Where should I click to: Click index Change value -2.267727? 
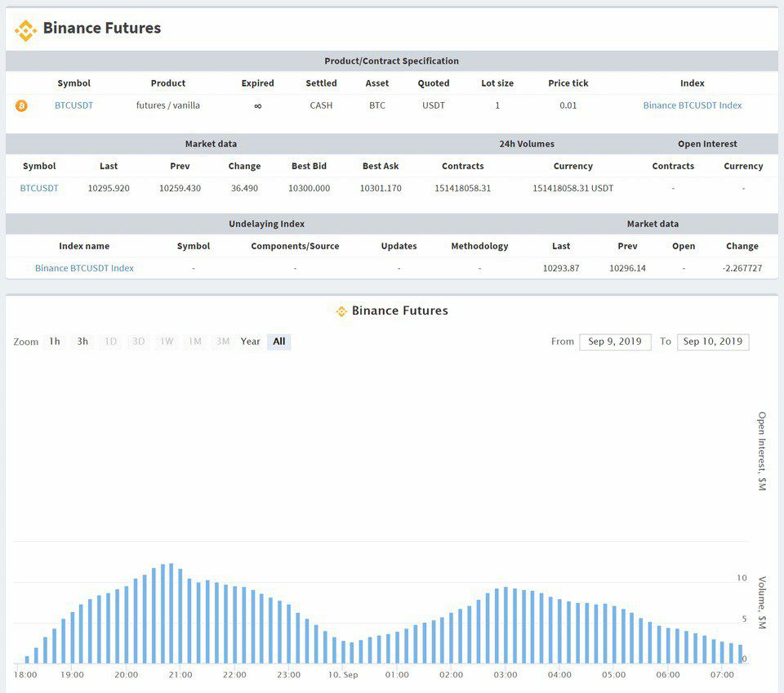tap(742, 268)
